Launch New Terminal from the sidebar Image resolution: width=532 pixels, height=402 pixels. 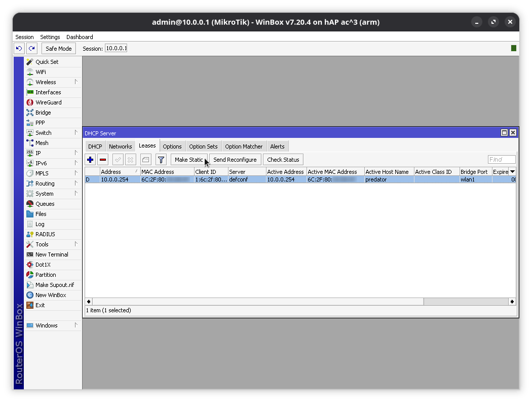51,254
